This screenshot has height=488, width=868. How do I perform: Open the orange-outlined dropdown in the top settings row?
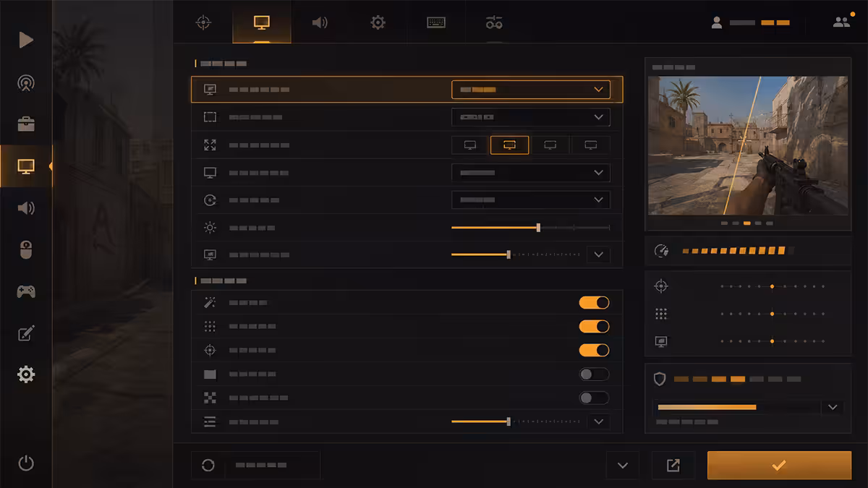[x=531, y=90]
